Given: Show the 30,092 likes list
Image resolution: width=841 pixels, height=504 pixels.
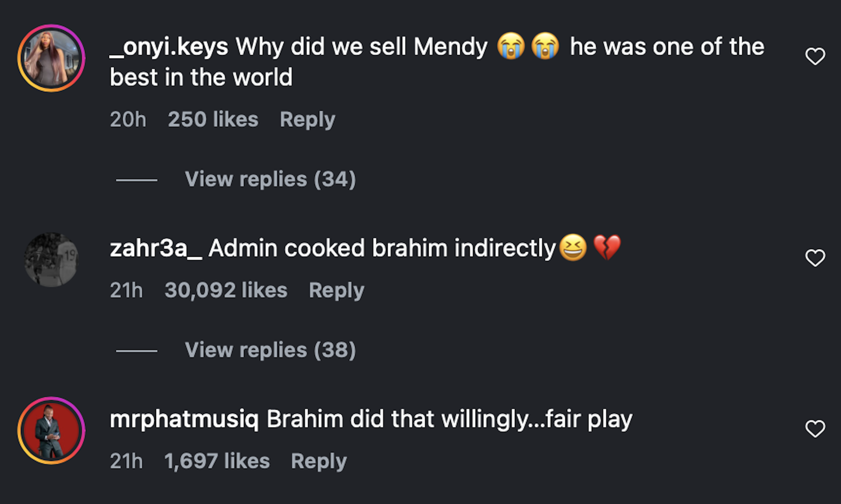Looking at the screenshot, I should pos(226,290).
